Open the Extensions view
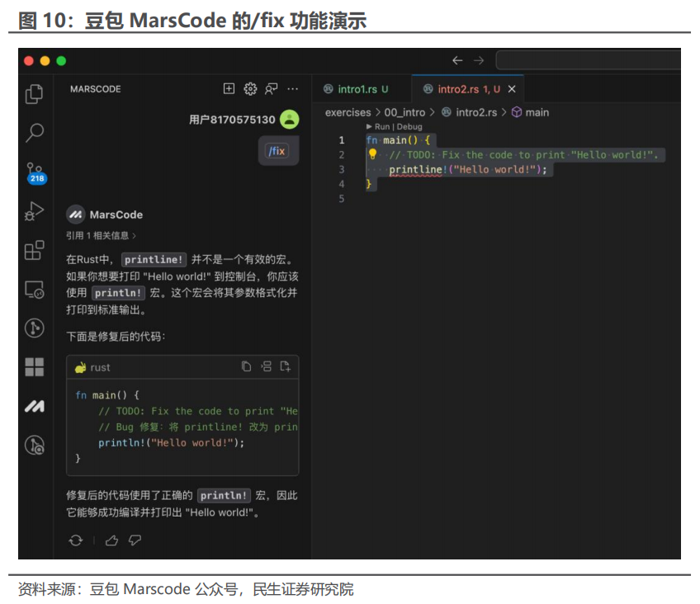This screenshot has height=604, width=700. (34, 250)
